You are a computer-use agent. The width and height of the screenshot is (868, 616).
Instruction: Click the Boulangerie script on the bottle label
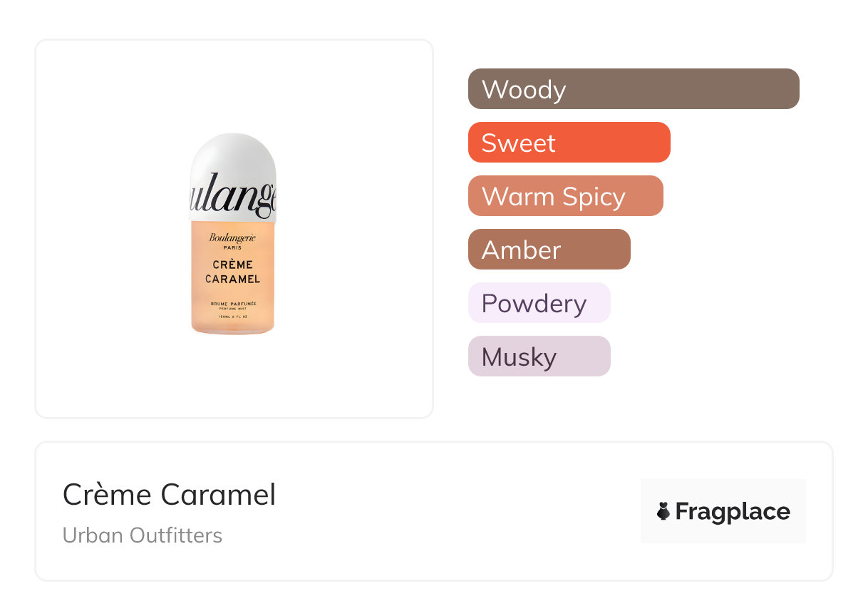[x=232, y=237]
